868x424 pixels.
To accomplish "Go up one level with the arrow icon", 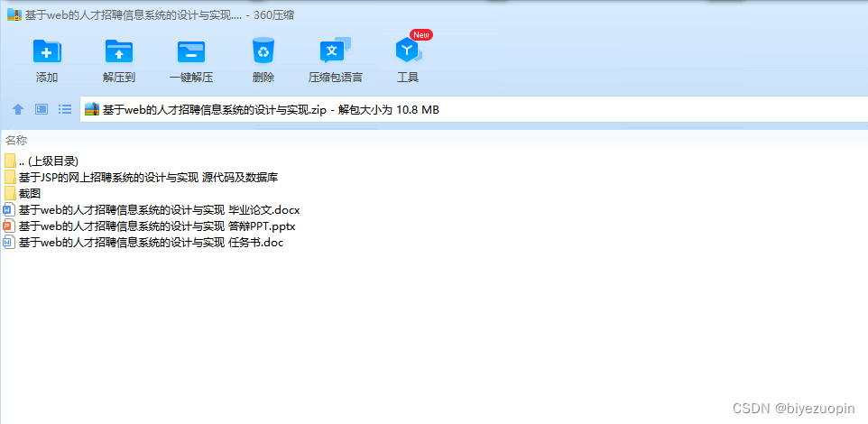I will [18, 109].
